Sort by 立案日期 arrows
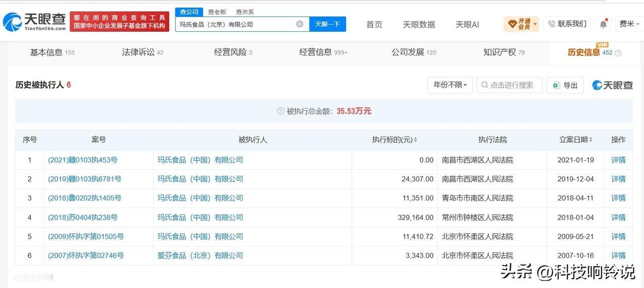 (x=591, y=140)
